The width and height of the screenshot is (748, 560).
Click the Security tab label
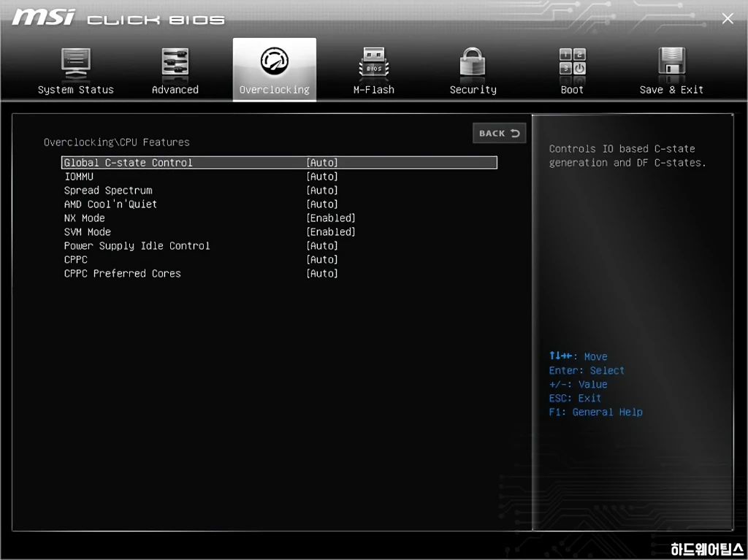(473, 90)
